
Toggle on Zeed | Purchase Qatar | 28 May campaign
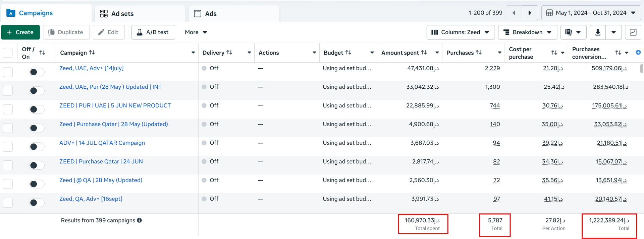point(36,128)
